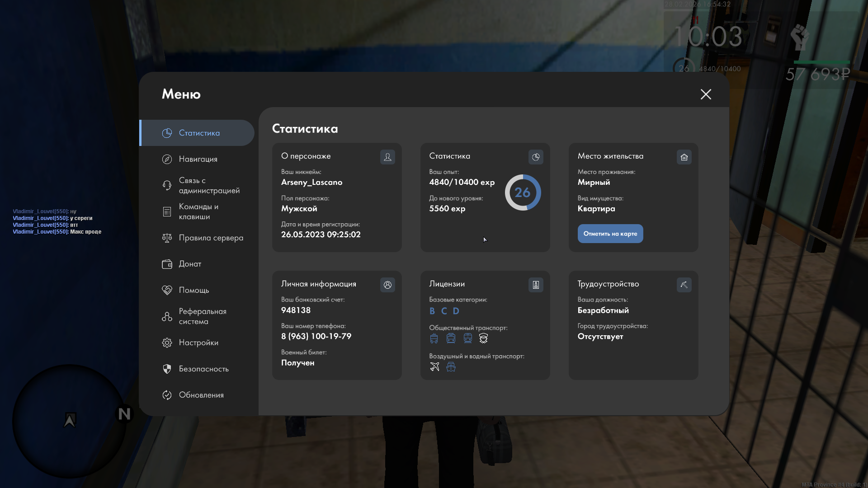Image resolution: width=868 pixels, height=488 pixels.
Task: Close the Меню window with X
Action: pyautogui.click(x=706, y=94)
